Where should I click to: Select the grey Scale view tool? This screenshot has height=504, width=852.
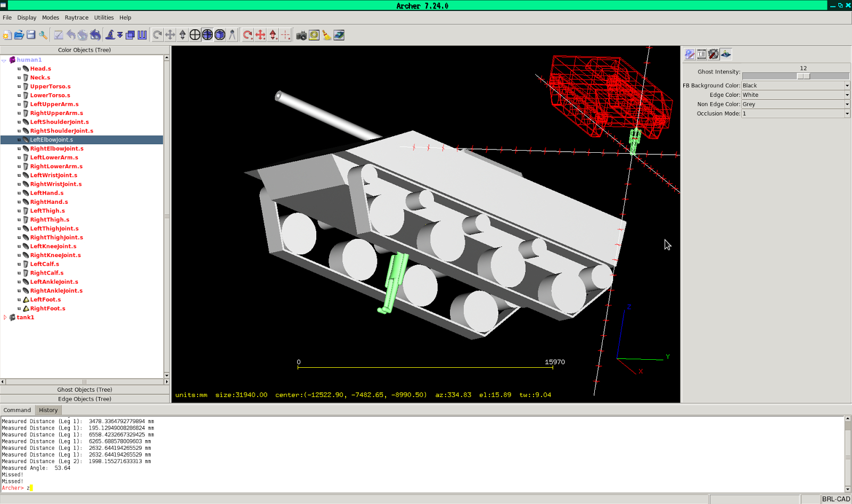coord(183,35)
